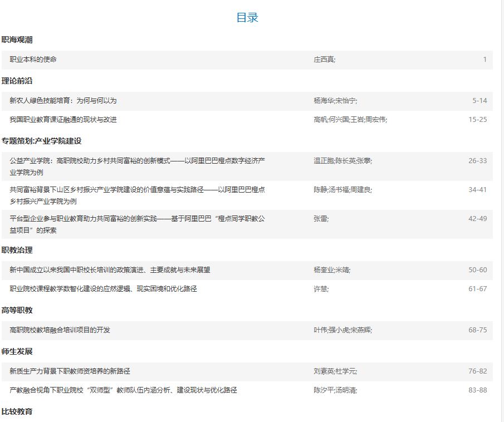Click the 目录 heading at top
Screen dimensions: 504x422
pyautogui.click(x=247, y=18)
